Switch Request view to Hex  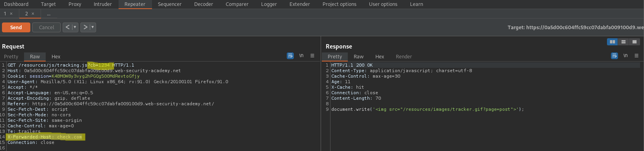tap(56, 56)
